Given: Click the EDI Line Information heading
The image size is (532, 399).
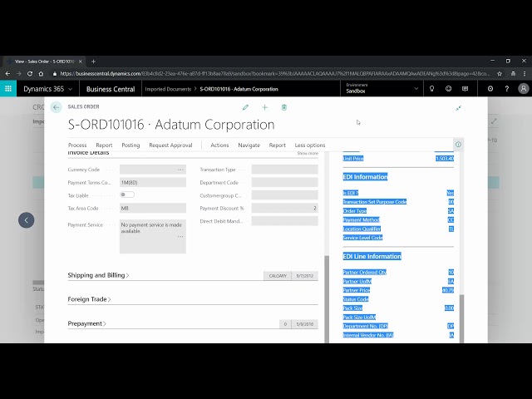Looking at the screenshot, I should point(372,256).
